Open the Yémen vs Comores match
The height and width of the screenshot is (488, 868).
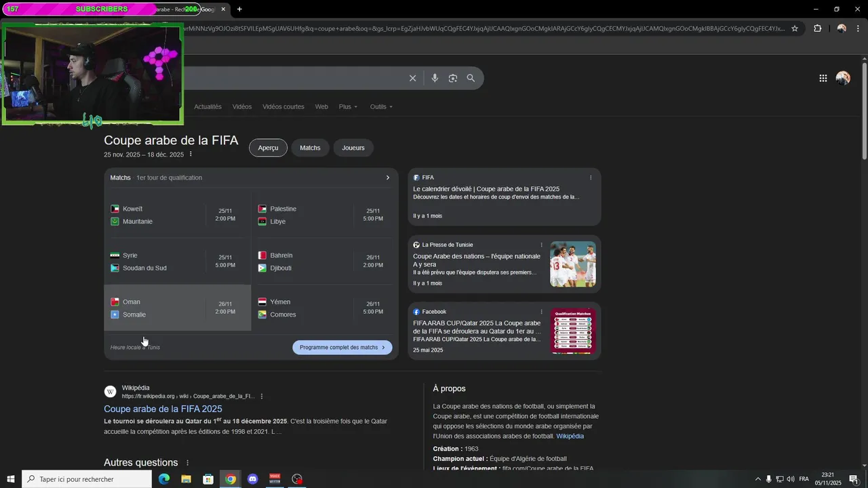point(325,308)
